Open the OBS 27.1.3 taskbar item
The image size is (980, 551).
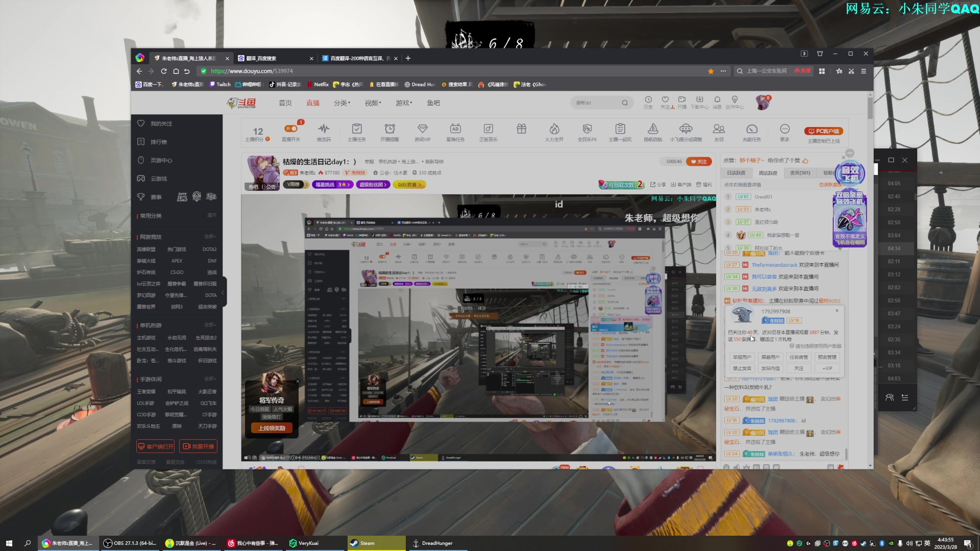131,543
